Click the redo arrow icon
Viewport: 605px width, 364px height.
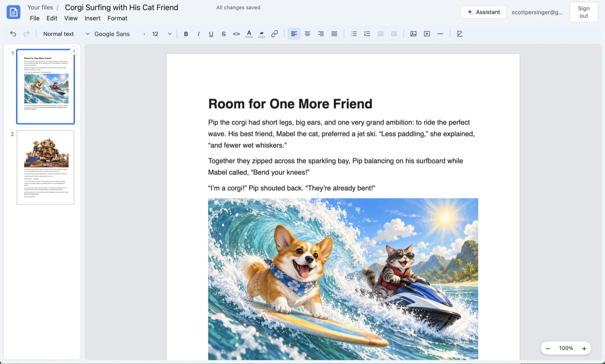[26, 34]
